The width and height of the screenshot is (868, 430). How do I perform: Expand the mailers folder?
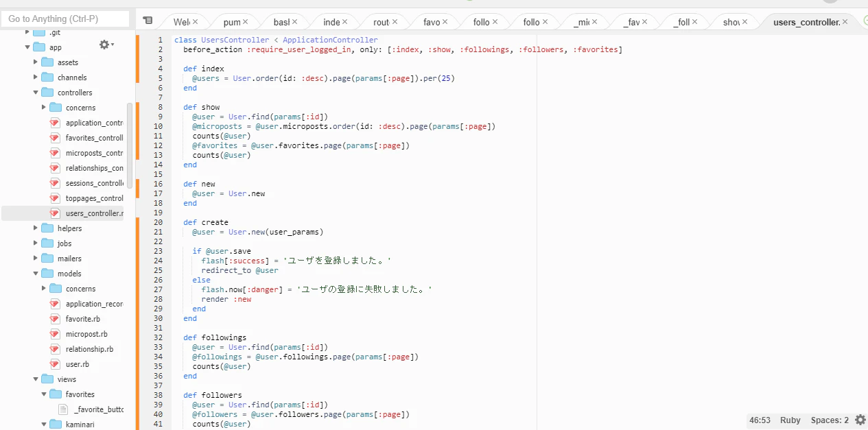36,259
